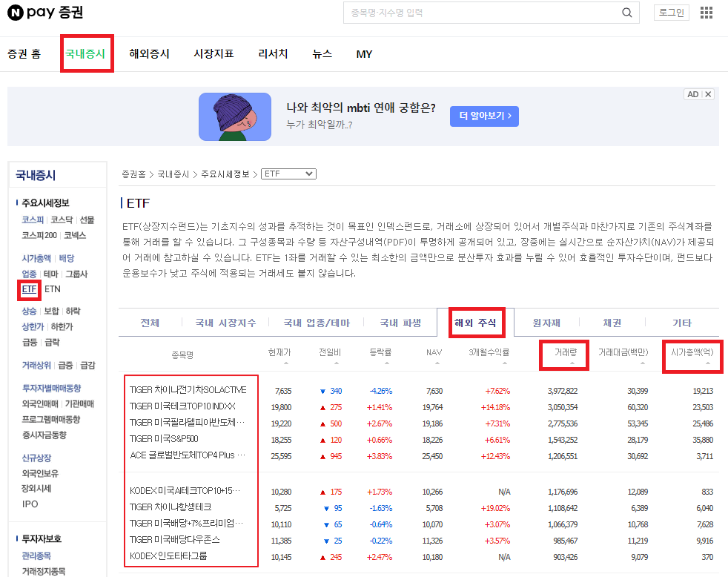Screen dimensions: 728x577
Task: Open ACE 글로벌반도체TOP4 Plus
Action: [x=188, y=455]
